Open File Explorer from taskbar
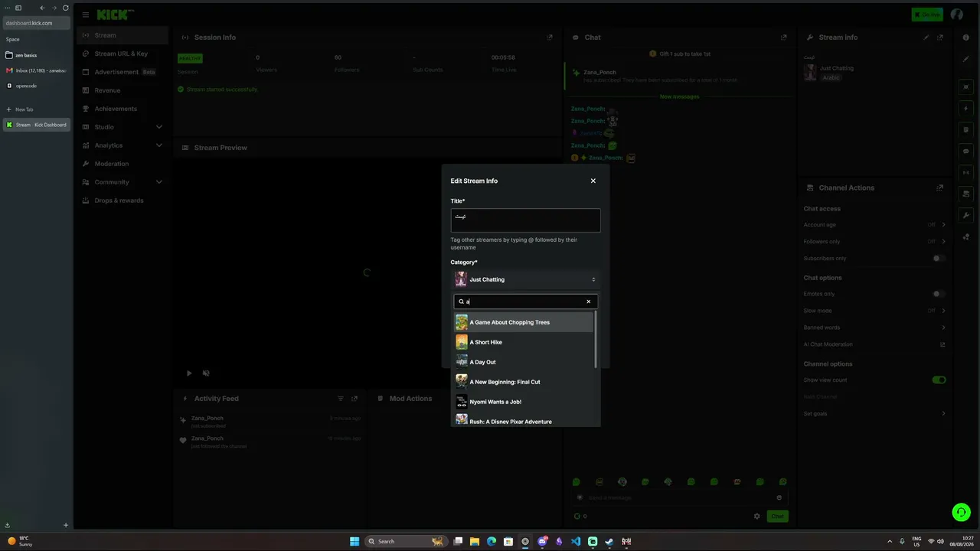980x551 pixels. coord(475,541)
